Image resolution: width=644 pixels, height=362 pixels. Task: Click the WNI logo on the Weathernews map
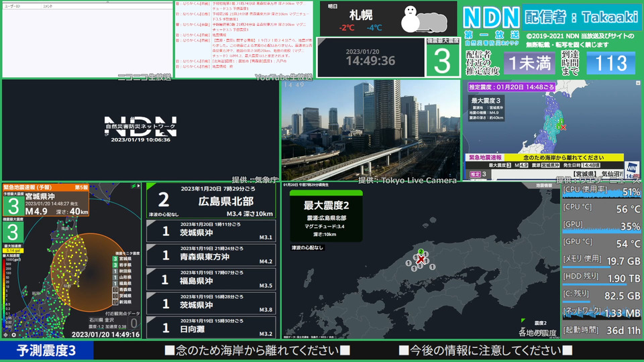pos(631,169)
